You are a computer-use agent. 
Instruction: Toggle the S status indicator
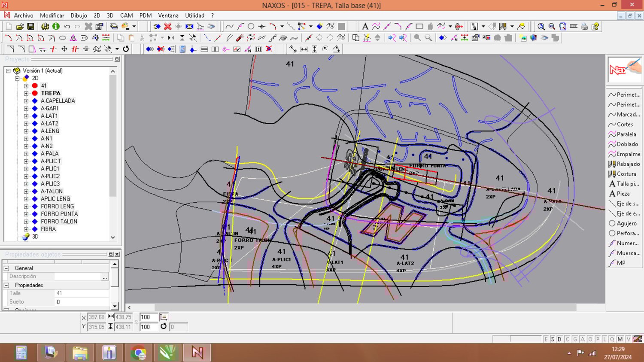tap(553, 339)
